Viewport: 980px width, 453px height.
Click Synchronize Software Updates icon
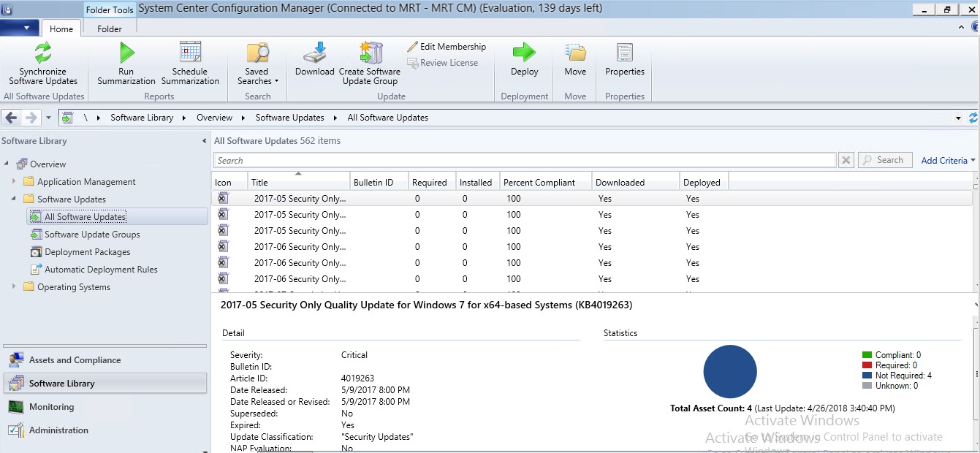click(42, 53)
